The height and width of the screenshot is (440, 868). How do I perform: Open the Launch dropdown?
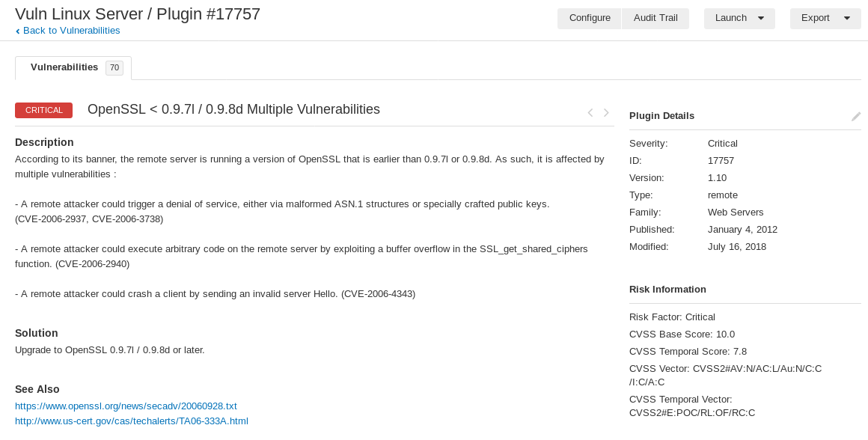[x=739, y=19]
